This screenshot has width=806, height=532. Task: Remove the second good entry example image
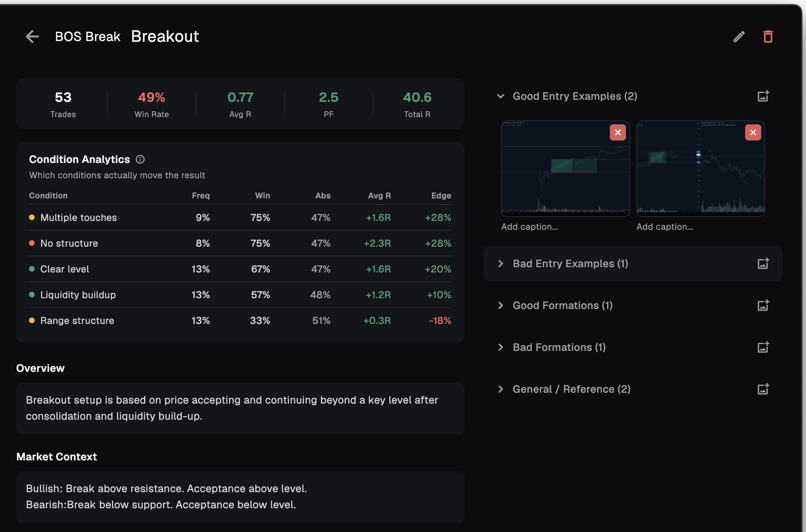click(753, 132)
